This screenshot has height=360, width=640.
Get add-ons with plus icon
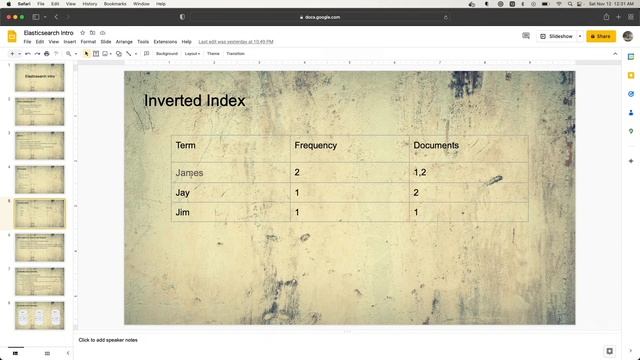point(631,161)
